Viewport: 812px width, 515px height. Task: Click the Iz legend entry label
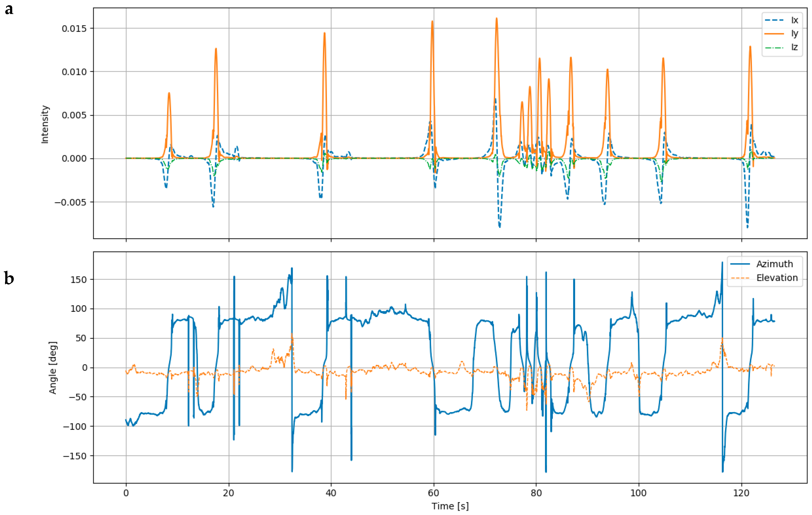[795, 47]
